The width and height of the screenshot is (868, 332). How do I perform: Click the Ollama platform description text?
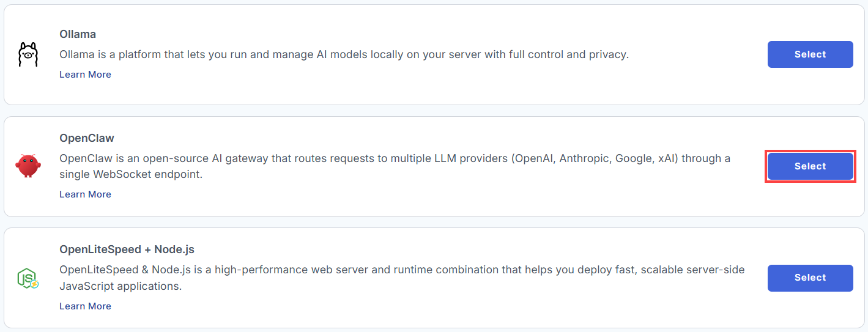coord(344,54)
